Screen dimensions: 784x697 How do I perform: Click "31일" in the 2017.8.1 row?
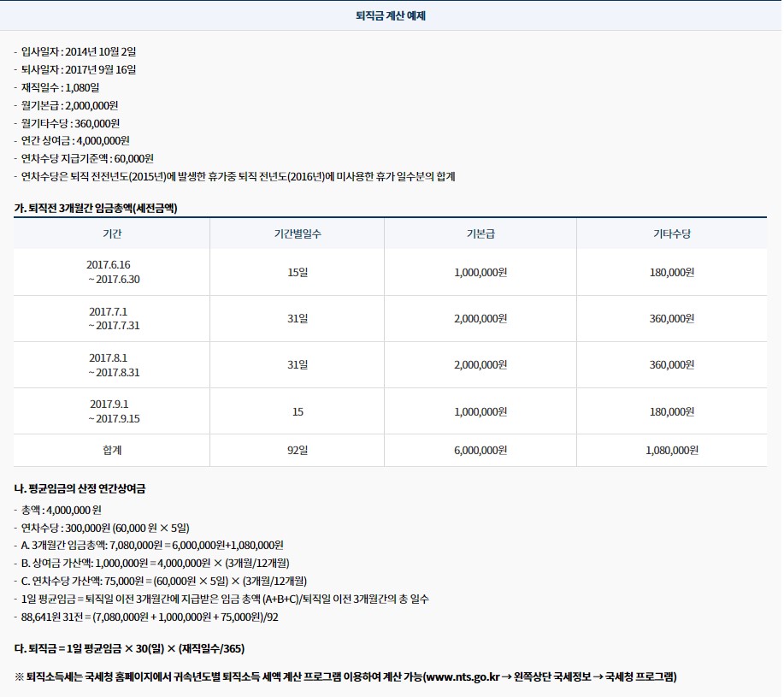pos(298,365)
